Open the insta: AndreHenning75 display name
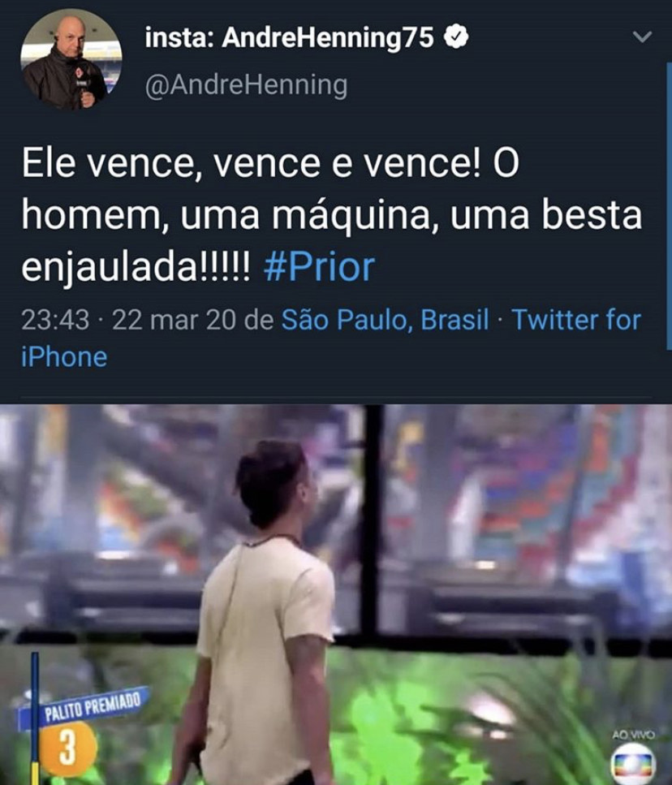672x785 pixels. point(289,37)
